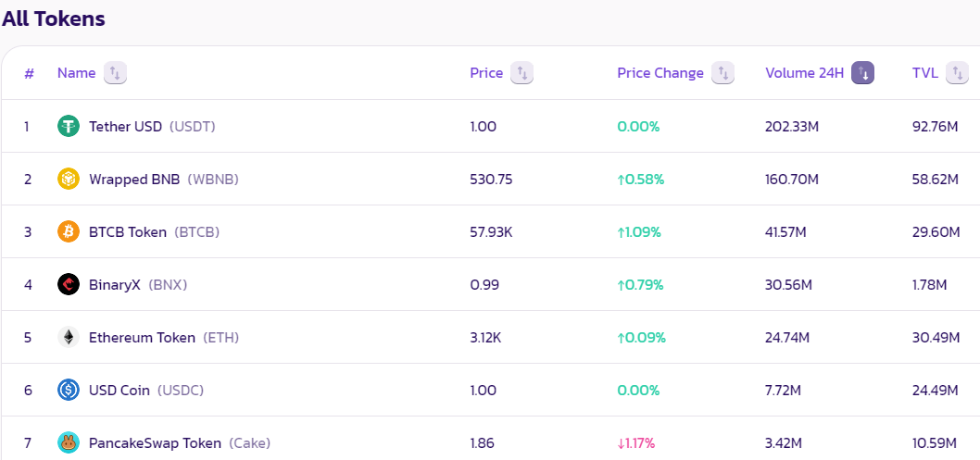The height and width of the screenshot is (460, 980).
Task: Click the USD Coin token icon
Action: pyautogui.click(x=69, y=390)
